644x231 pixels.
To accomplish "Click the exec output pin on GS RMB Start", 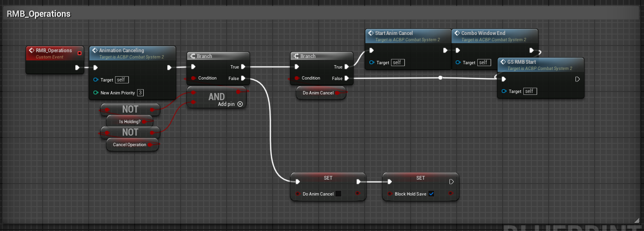I will [577, 79].
